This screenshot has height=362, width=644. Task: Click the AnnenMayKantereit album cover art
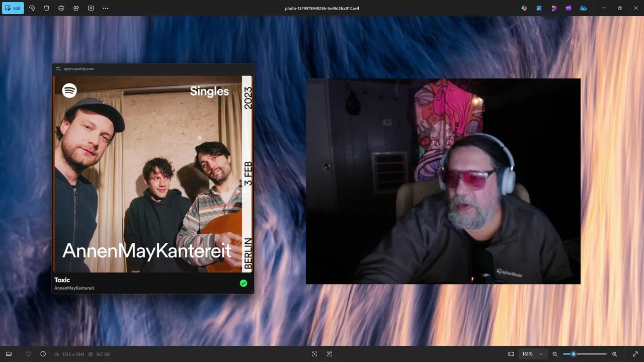pos(153,174)
